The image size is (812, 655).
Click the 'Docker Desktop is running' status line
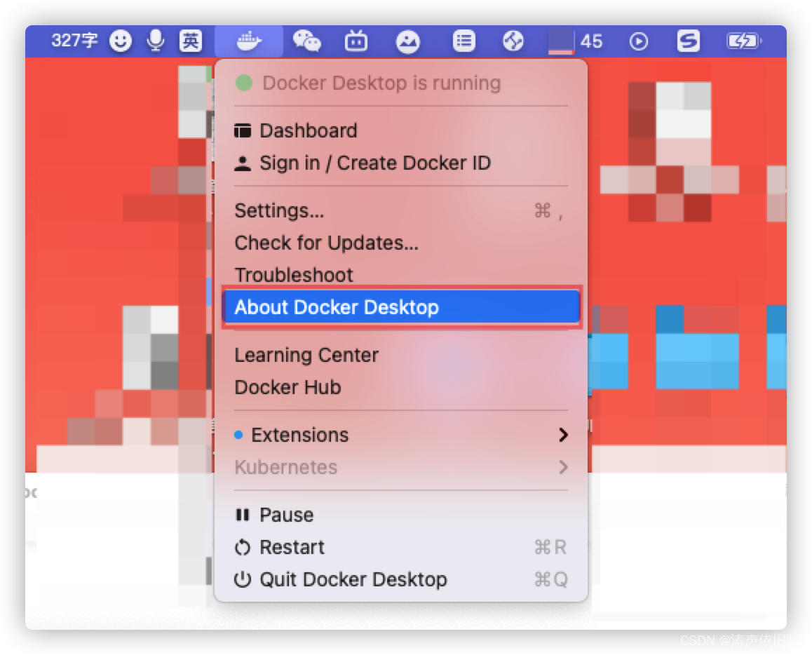[401, 83]
